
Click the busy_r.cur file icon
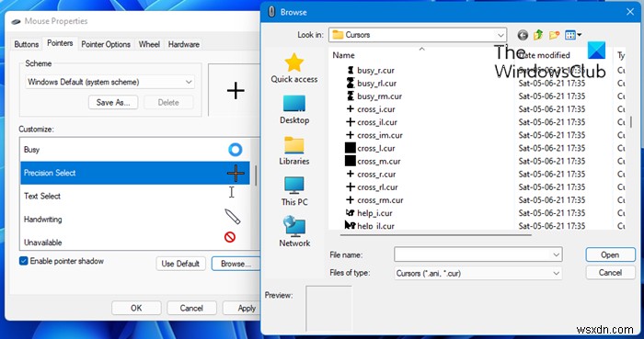click(x=350, y=71)
